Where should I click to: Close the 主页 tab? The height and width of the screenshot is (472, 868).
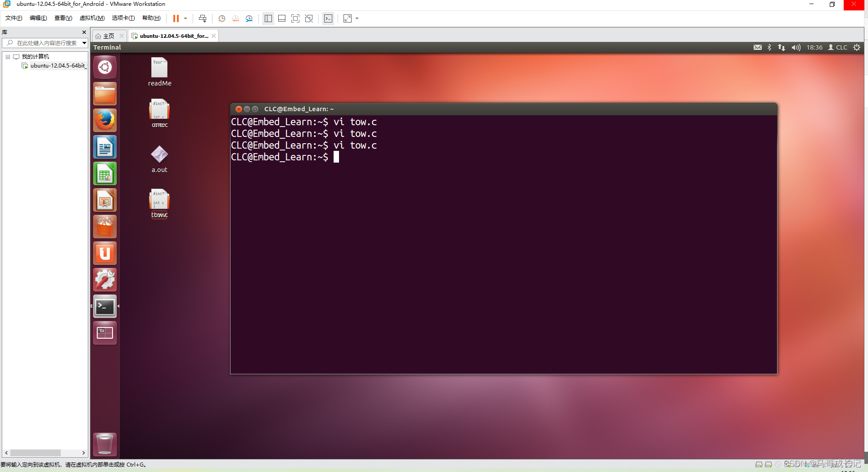(x=122, y=36)
